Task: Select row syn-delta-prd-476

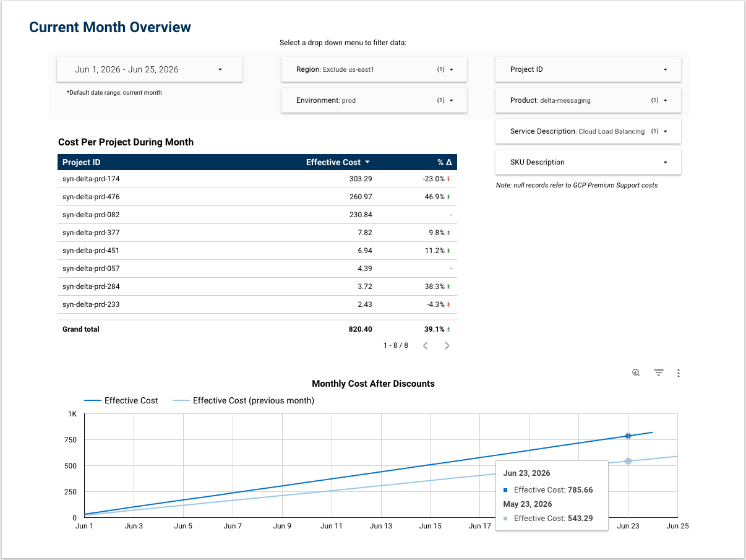Action: pos(257,197)
